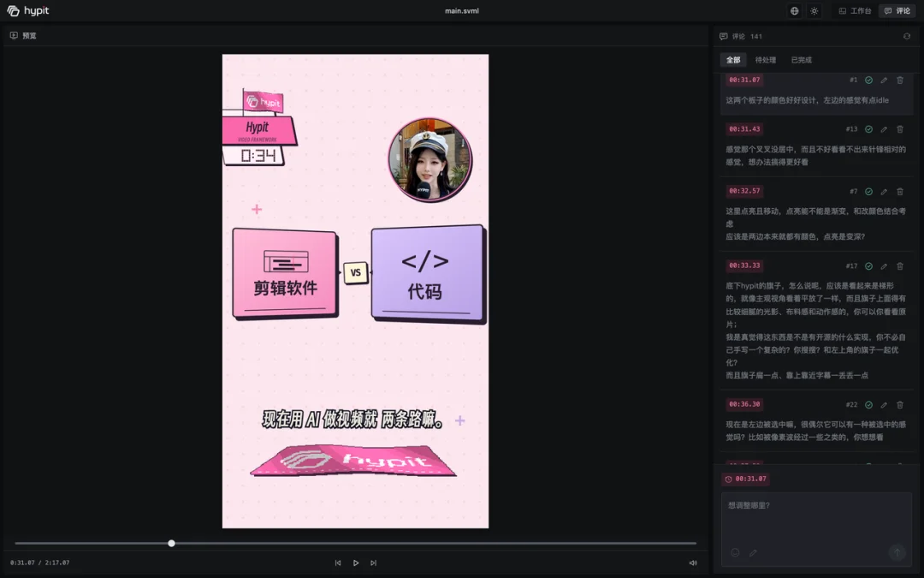Select the 已完成 filter tab

point(801,60)
